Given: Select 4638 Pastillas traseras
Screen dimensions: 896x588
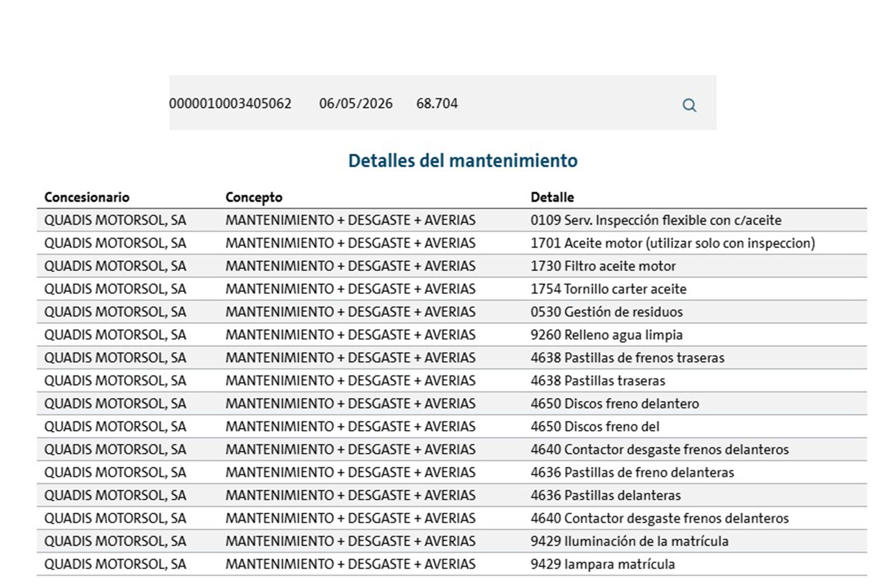Looking at the screenshot, I should [x=597, y=380].
